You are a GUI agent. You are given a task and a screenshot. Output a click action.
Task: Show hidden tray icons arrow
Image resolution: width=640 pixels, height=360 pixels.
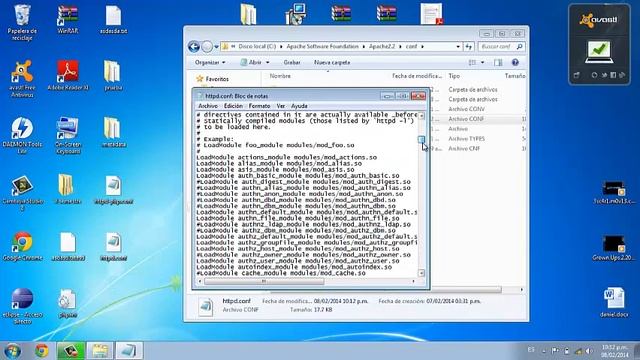(544, 351)
